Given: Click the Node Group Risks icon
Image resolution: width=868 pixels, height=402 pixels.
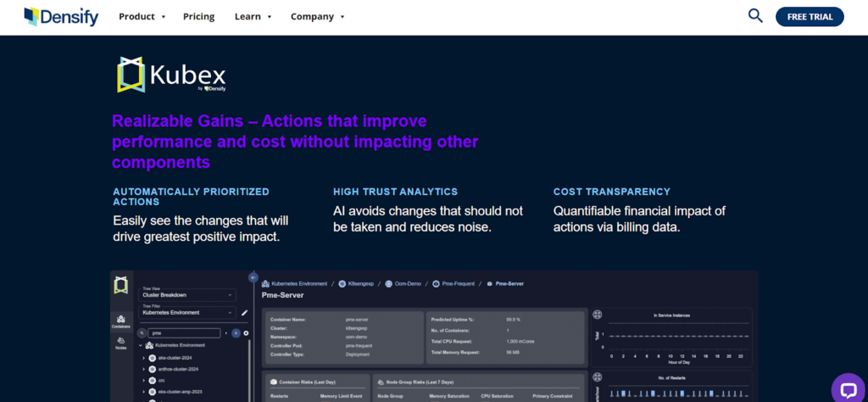Looking at the screenshot, I should pyautogui.click(x=381, y=382).
